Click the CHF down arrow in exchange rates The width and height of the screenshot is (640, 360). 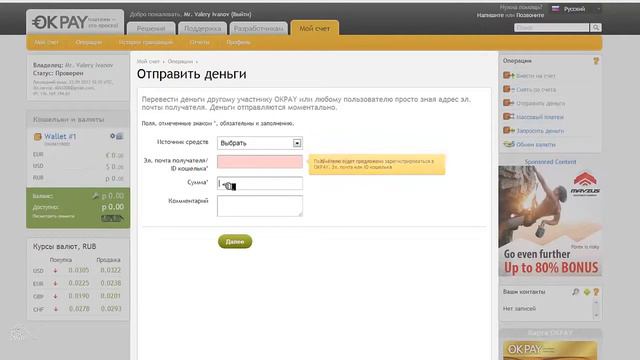pos(55,309)
